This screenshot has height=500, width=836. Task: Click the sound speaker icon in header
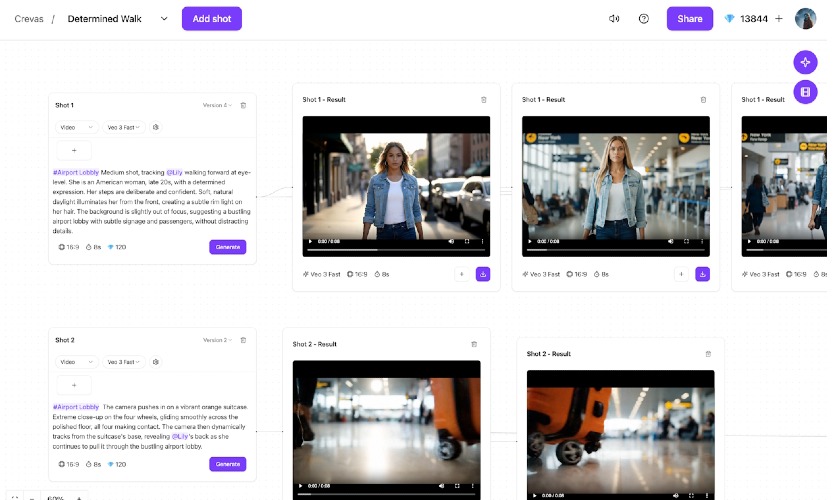(x=614, y=19)
